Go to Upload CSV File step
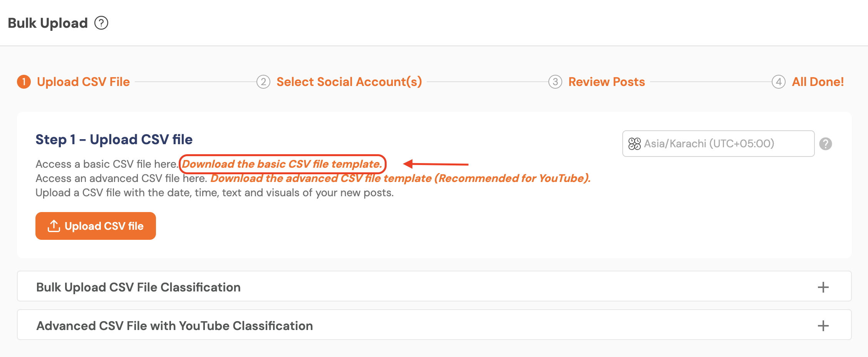Image resolution: width=868 pixels, height=357 pixels. coord(83,82)
